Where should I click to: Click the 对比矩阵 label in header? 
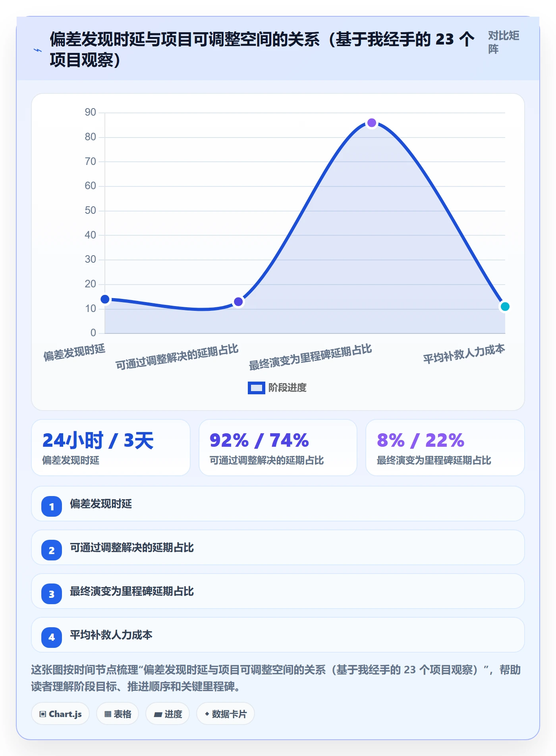pyautogui.click(x=504, y=42)
